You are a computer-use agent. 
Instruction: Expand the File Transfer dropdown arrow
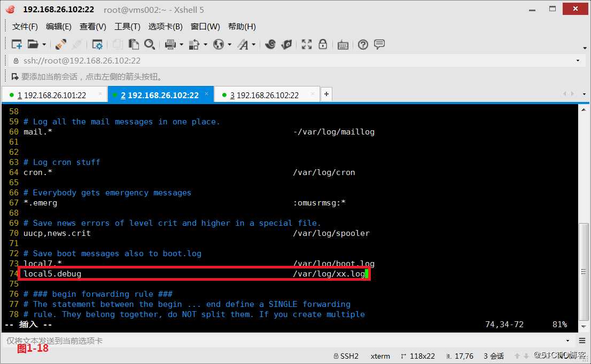[x=205, y=44]
